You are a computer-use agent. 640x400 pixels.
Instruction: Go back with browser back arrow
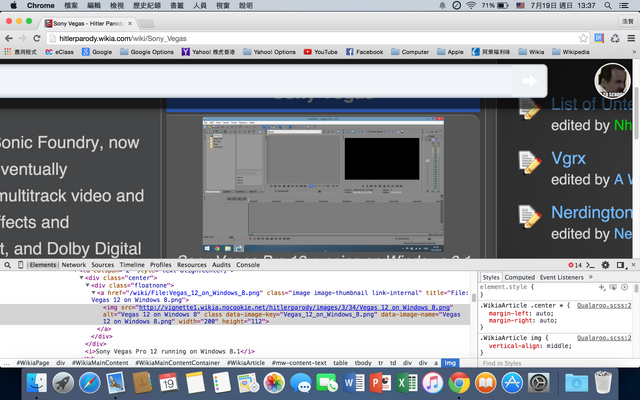[9, 38]
